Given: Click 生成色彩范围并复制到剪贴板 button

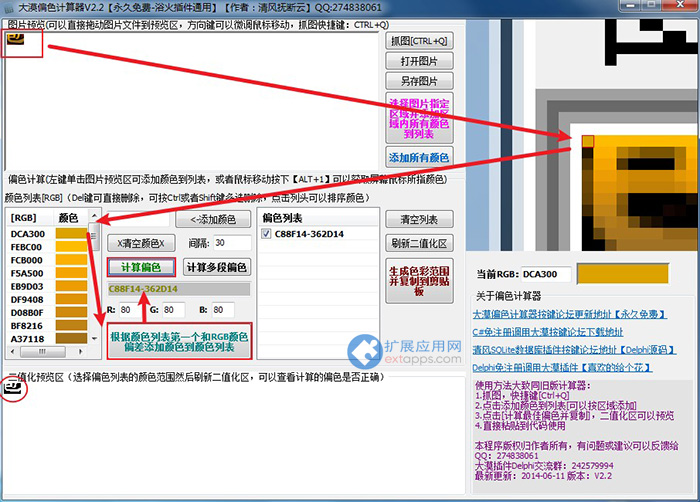Looking at the screenshot, I should click(419, 281).
